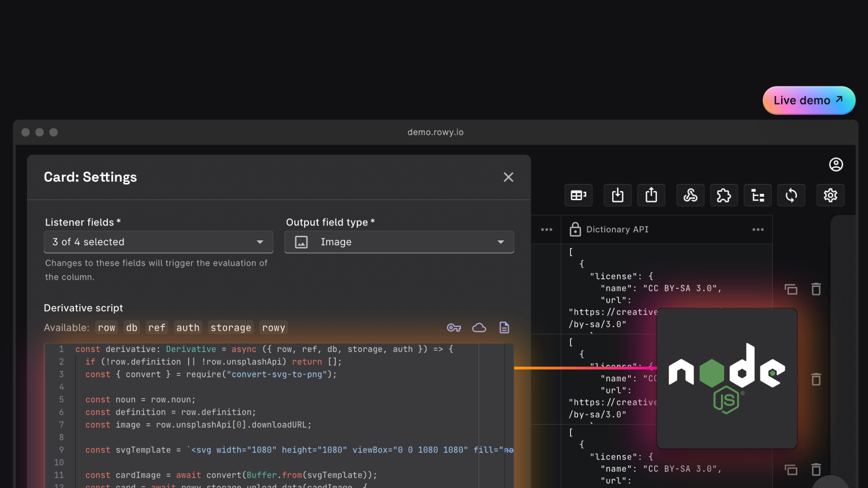Click the export share icon
The height and width of the screenshot is (488, 868).
point(651,195)
